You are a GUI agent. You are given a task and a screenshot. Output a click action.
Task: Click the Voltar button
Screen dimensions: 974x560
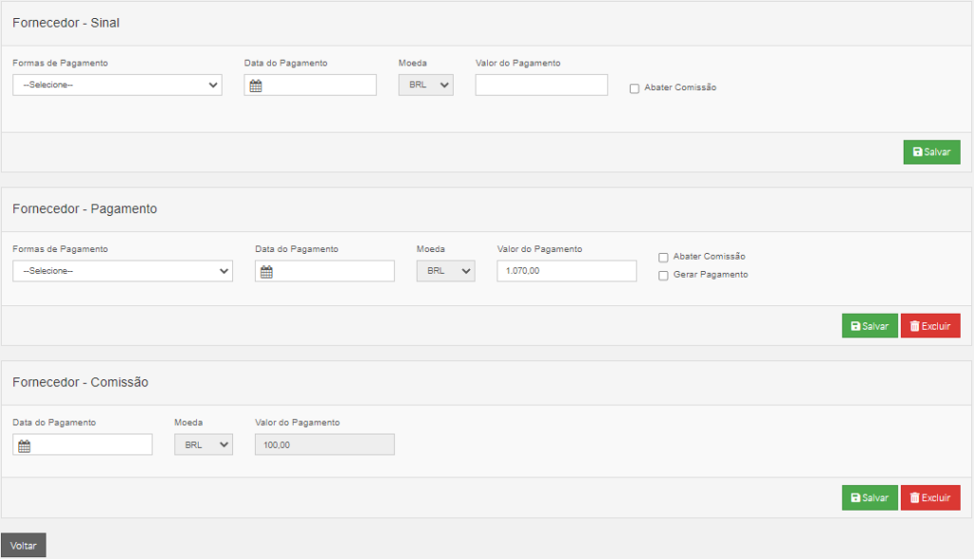tap(23, 545)
